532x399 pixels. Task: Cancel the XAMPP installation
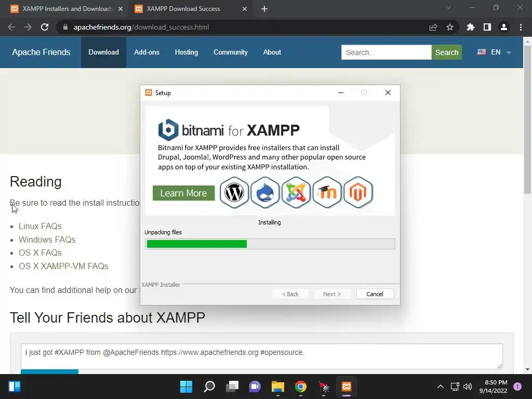click(x=375, y=294)
